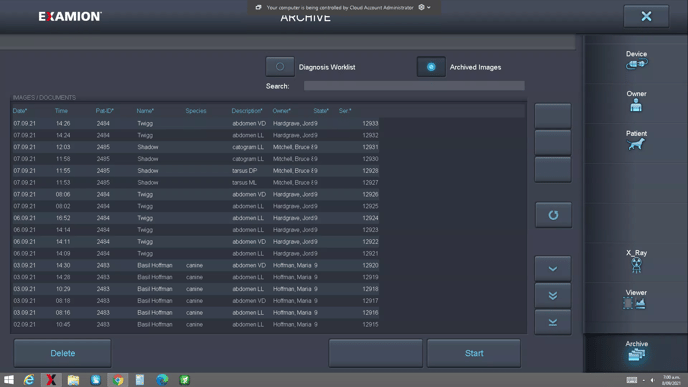This screenshot has width=688, height=387.
Task: Open the green taskbar application icon
Action: click(x=184, y=380)
